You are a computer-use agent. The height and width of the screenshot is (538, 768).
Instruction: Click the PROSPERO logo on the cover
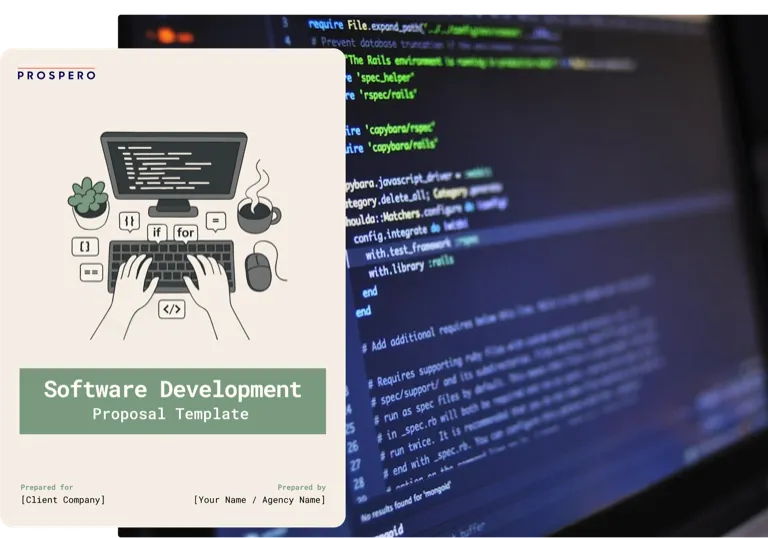click(56, 73)
